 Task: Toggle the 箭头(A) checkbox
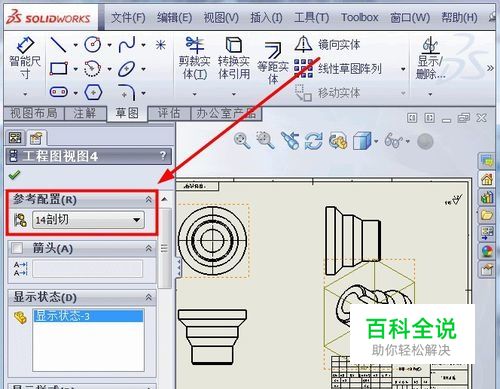point(17,248)
